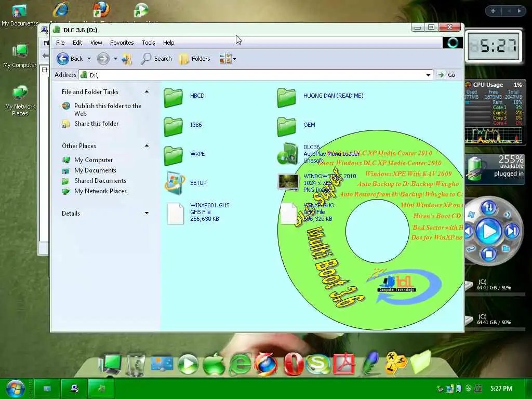Collapse the tree node in the background window

pos(45,70)
